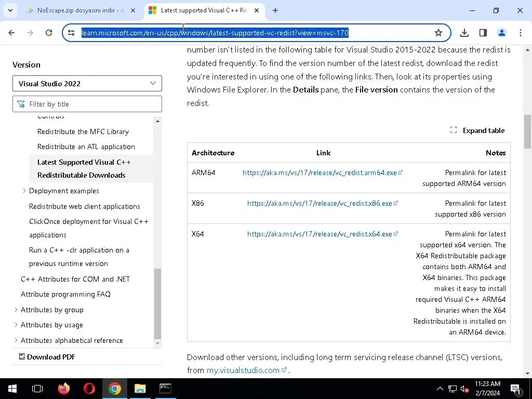Expand Attributes by group
Viewport: 532px width, 399px height.
click(x=16, y=310)
